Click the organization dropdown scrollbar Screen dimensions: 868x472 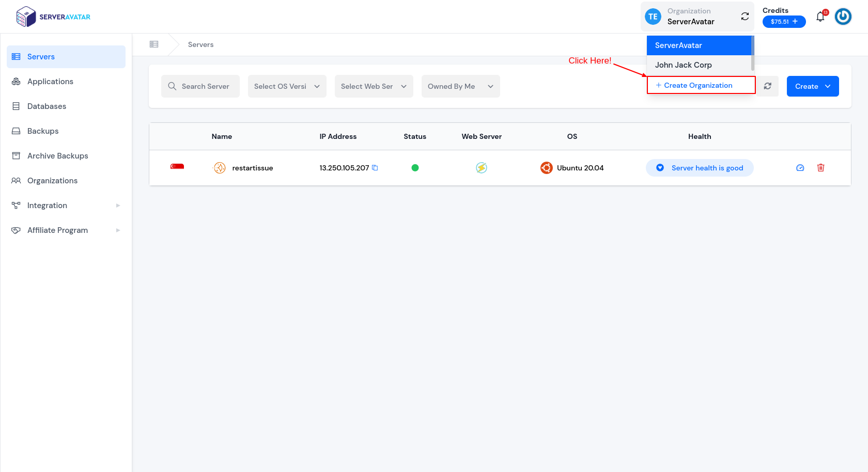click(753, 53)
